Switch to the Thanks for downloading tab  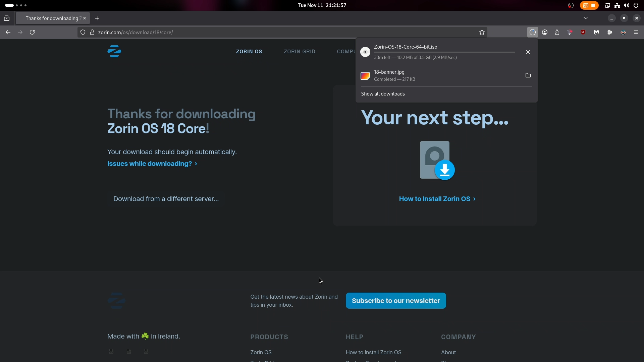click(x=50, y=18)
